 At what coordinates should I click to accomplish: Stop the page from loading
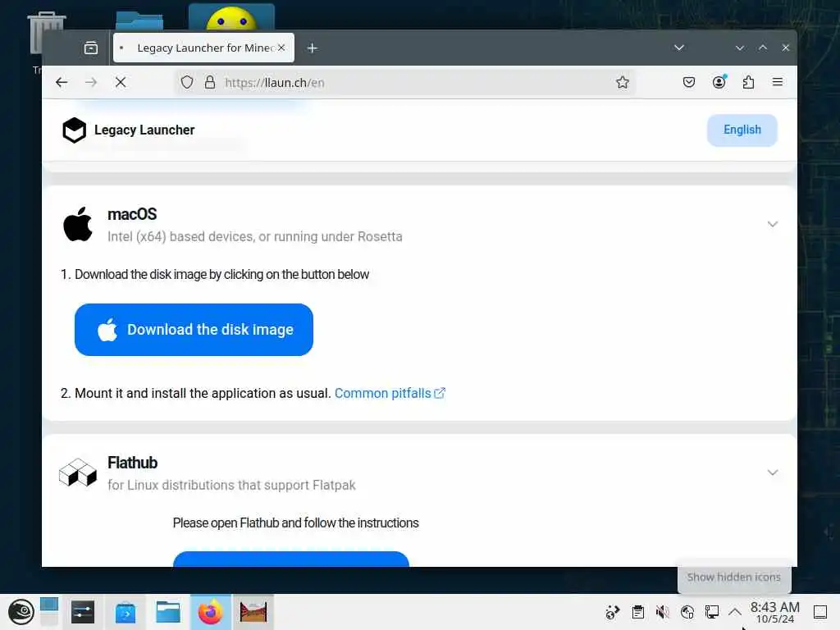click(121, 83)
